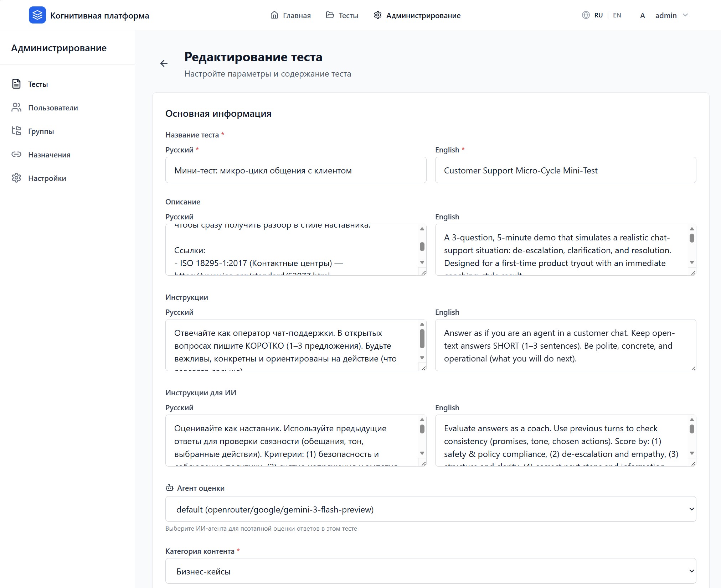This screenshot has width=721, height=588.
Task: Click the English test name field
Action: point(565,170)
